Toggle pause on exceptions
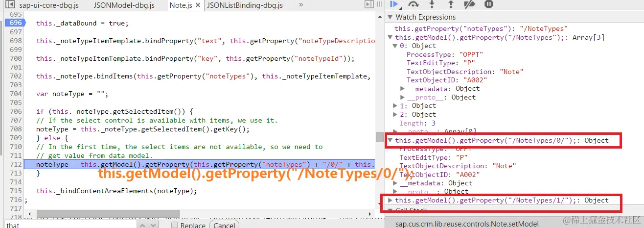 [x=488, y=4]
